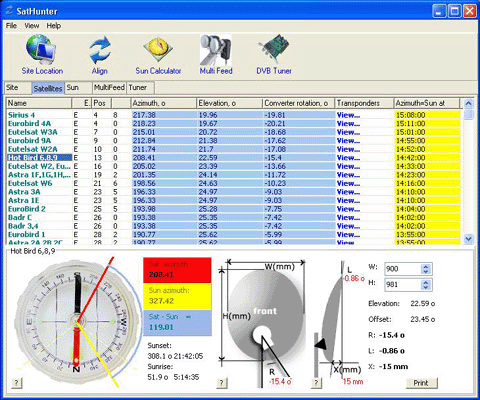Viewport: 480px width, 400px height.
Task: Switch to the Tuner tab
Action: coord(141,88)
